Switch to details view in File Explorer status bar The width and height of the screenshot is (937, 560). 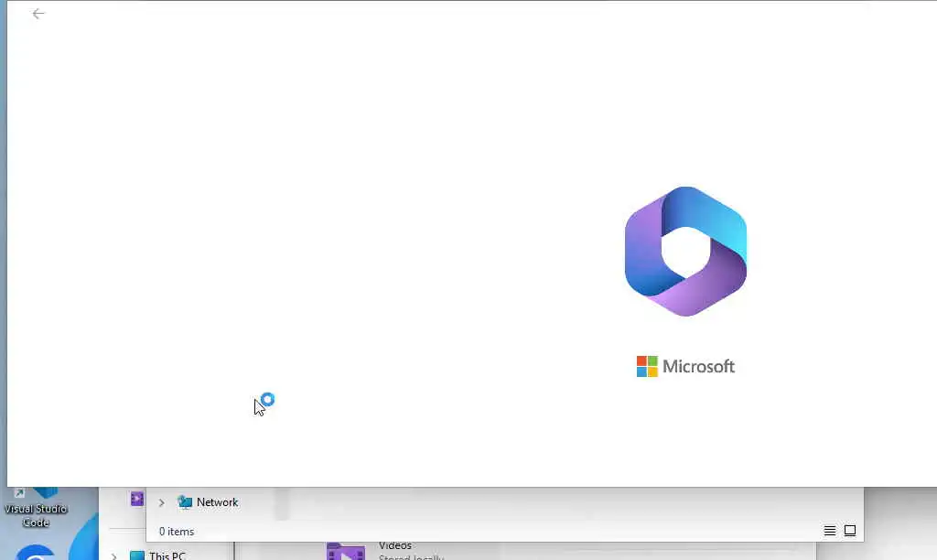(x=829, y=531)
